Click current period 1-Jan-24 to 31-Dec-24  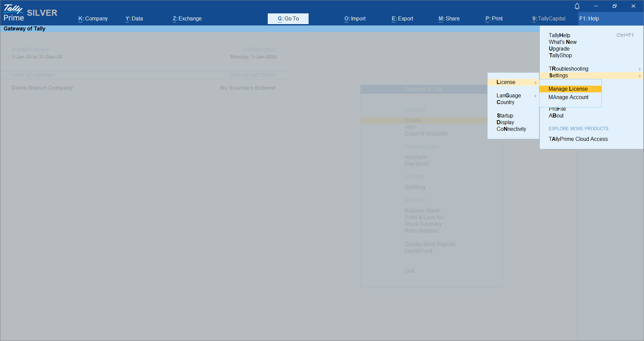[37, 57]
